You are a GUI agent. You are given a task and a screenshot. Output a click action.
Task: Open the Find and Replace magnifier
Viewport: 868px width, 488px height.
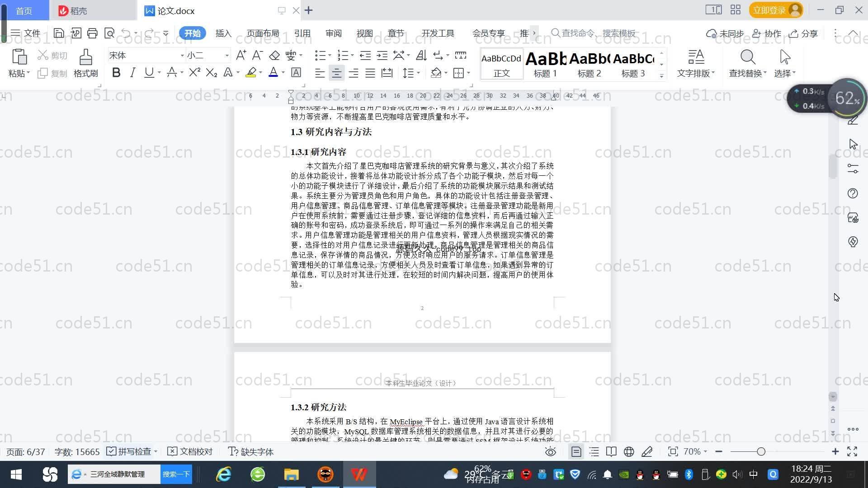click(748, 57)
